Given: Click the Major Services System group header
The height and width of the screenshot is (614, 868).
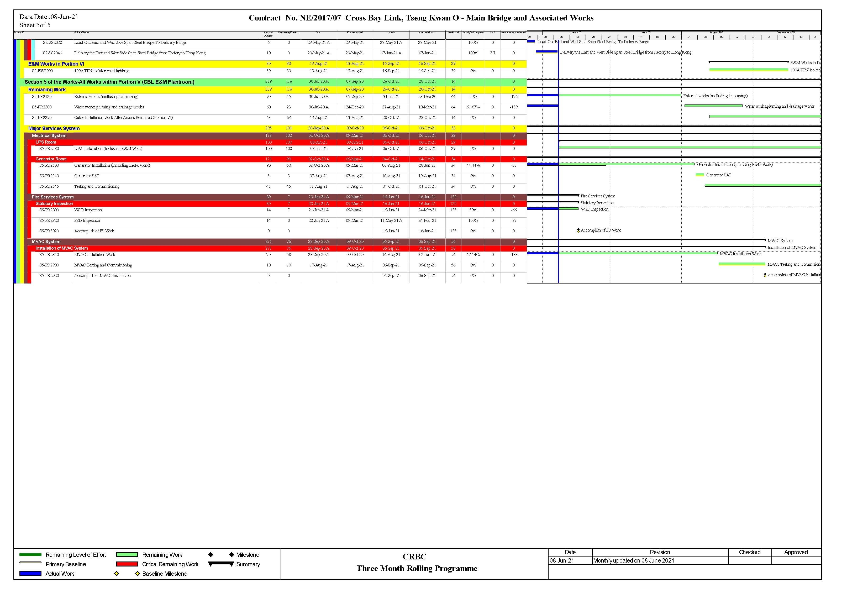Looking at the screenshot, I should tap(275, 129).
